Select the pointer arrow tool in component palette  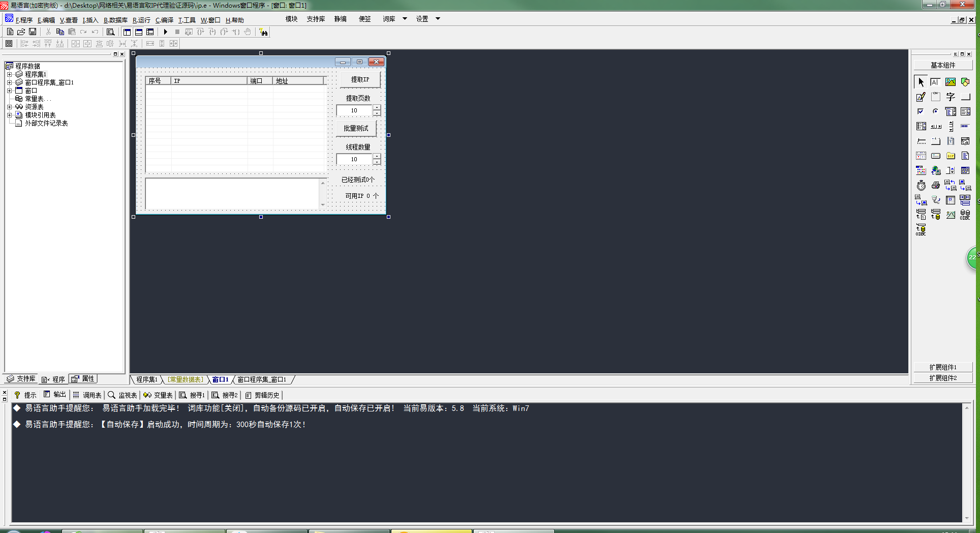click(x=921, y=82)
